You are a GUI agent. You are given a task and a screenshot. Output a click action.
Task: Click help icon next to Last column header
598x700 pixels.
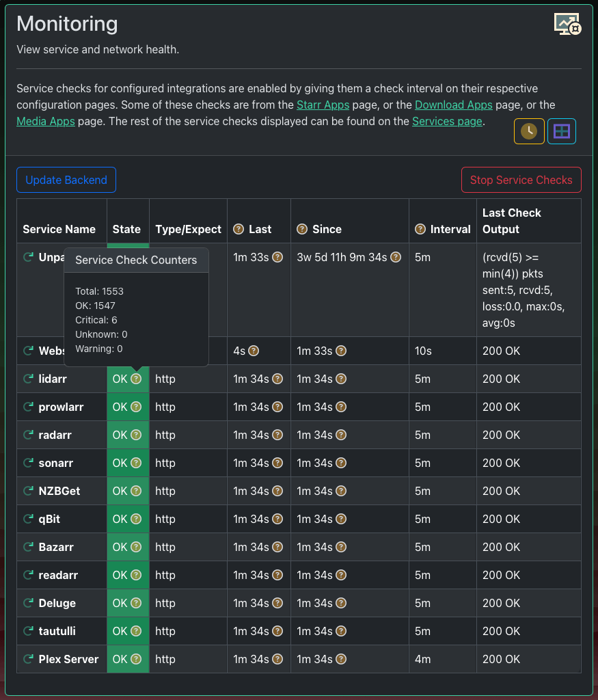point(239,229)
